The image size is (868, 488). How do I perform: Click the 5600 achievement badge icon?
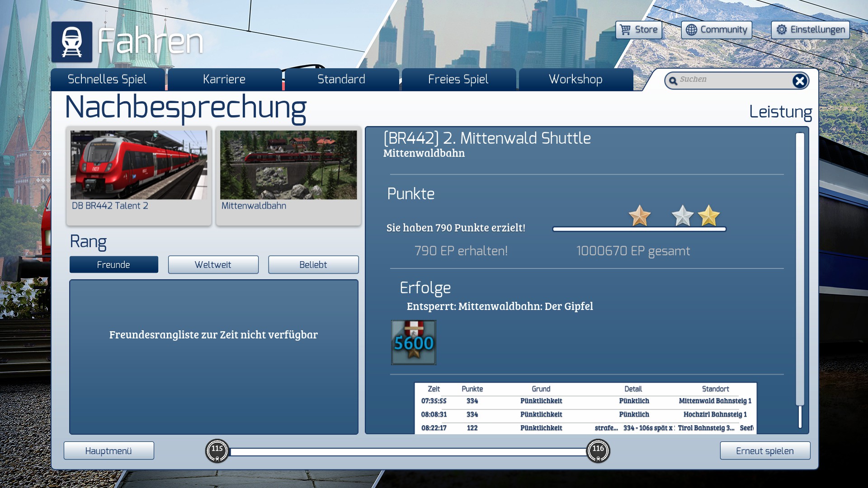(413, 343)
